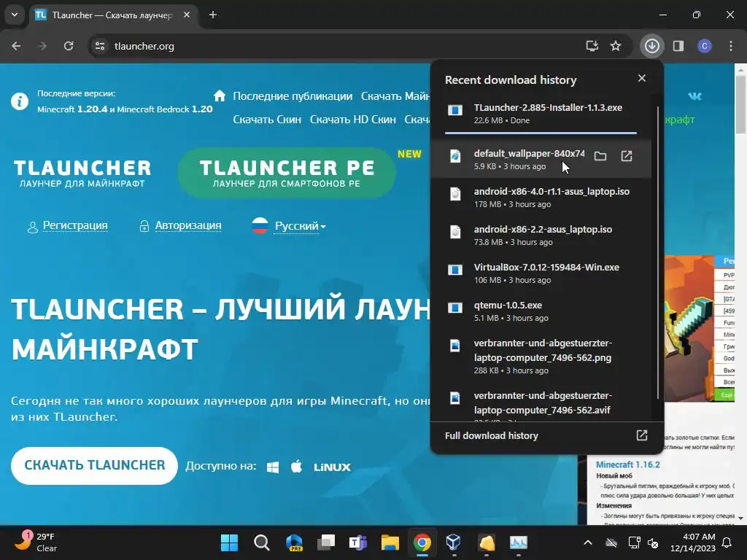Click СКАЧАТЬ TLAUNCHER button
Viewport: 747px width, 560px height.
click(94, 466)
